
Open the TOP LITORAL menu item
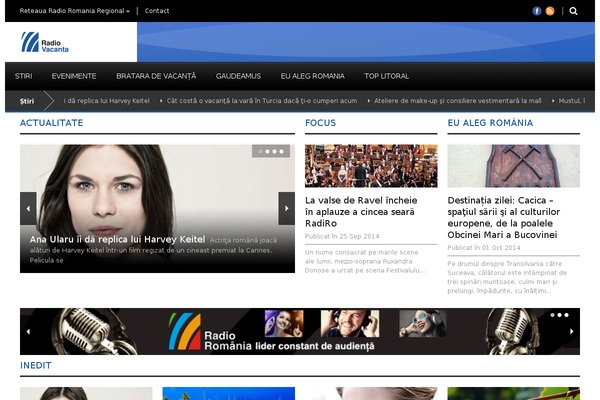(386, 76)
